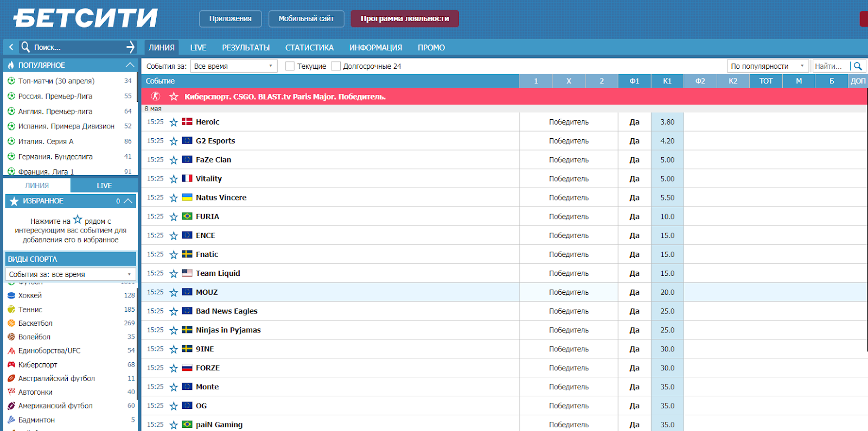Click the Ninjas in Pyjamas team name

click(x=228, y=330)
